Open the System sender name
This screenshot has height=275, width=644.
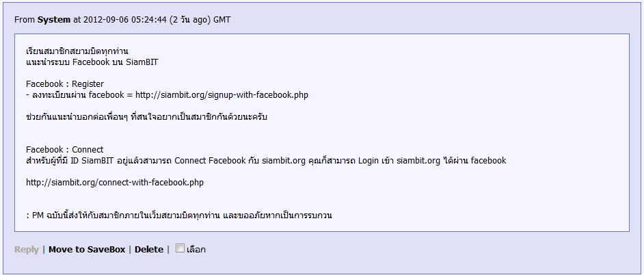[54, 20]
